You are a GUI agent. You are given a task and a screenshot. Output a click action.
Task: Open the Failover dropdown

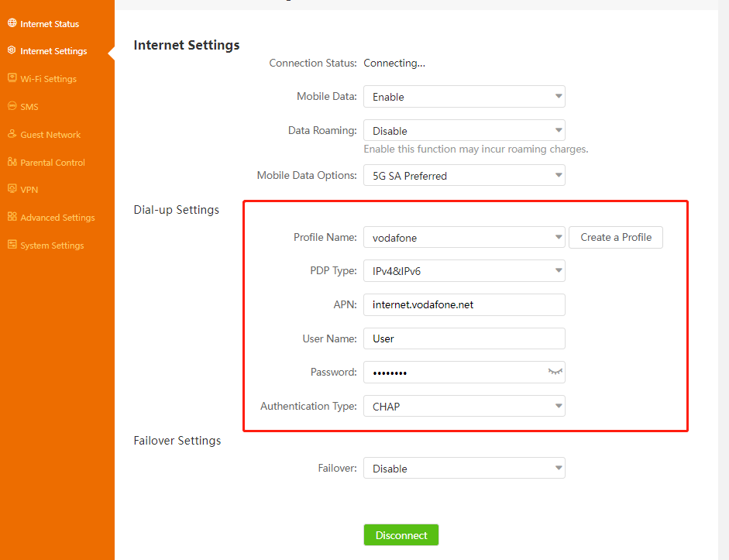click(x=464, y=469)
